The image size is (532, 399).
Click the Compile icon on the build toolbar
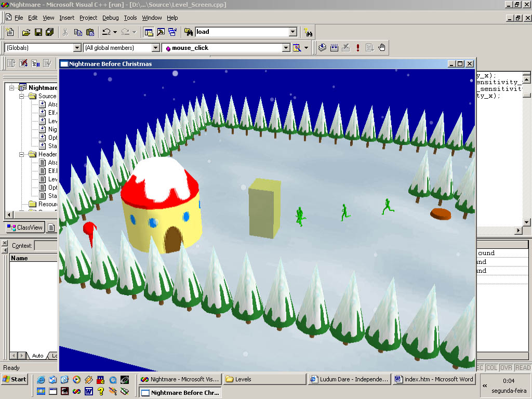point(322,48)
